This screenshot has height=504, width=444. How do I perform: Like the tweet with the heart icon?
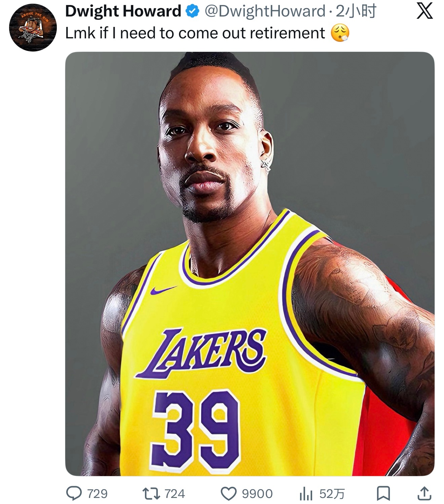pyautogui.click(x=228, y=493)
